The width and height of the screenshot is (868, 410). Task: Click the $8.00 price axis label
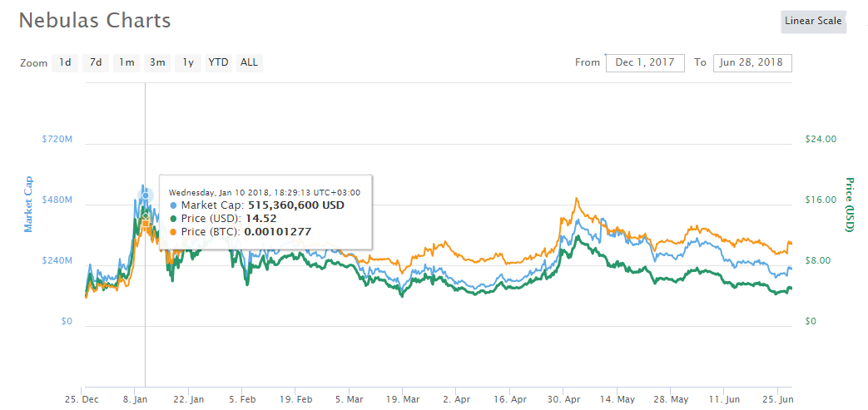[x=818, y=260]
